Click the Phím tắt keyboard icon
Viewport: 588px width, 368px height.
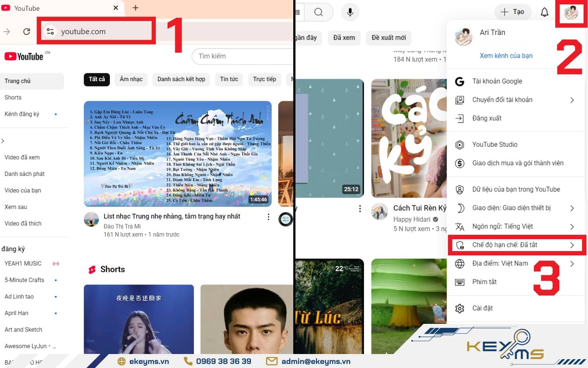459,282
